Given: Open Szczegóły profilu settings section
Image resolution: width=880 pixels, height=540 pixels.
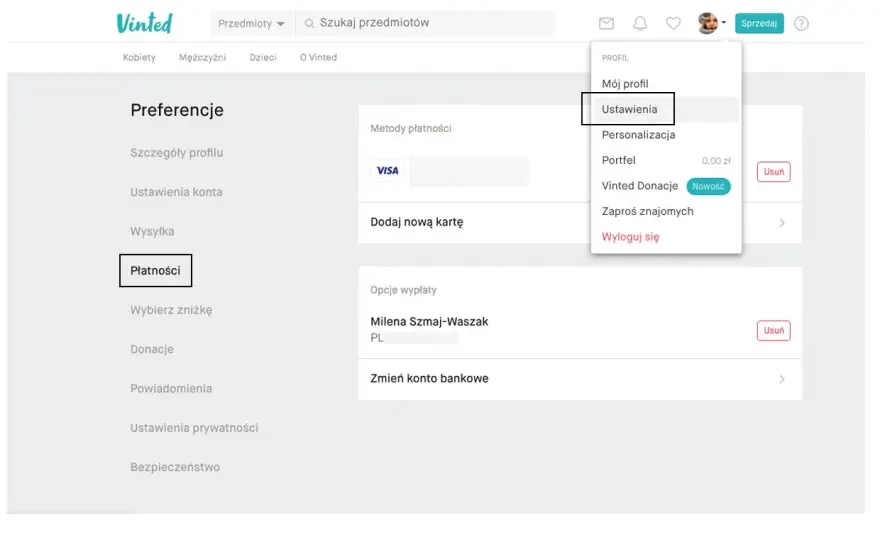Looking at the screenshot, I should pos(176,153).
